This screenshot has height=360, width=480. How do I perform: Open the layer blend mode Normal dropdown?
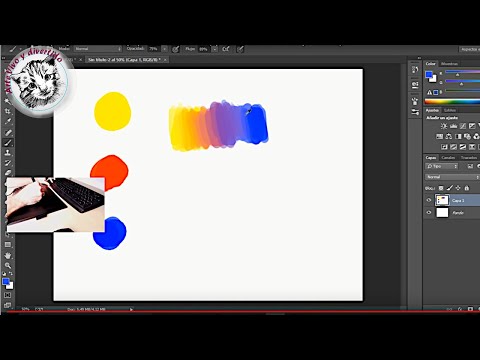(x=453, y=177)
